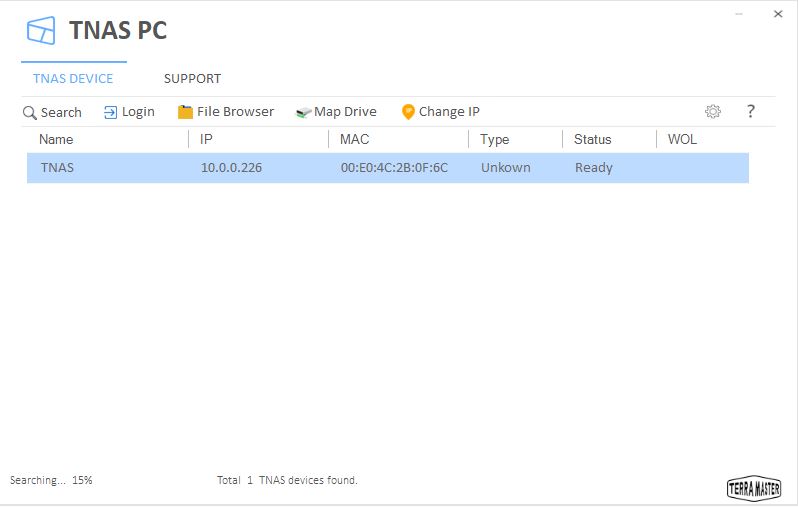Click the Search button label
Screen dimensions: 798x508
61,112
